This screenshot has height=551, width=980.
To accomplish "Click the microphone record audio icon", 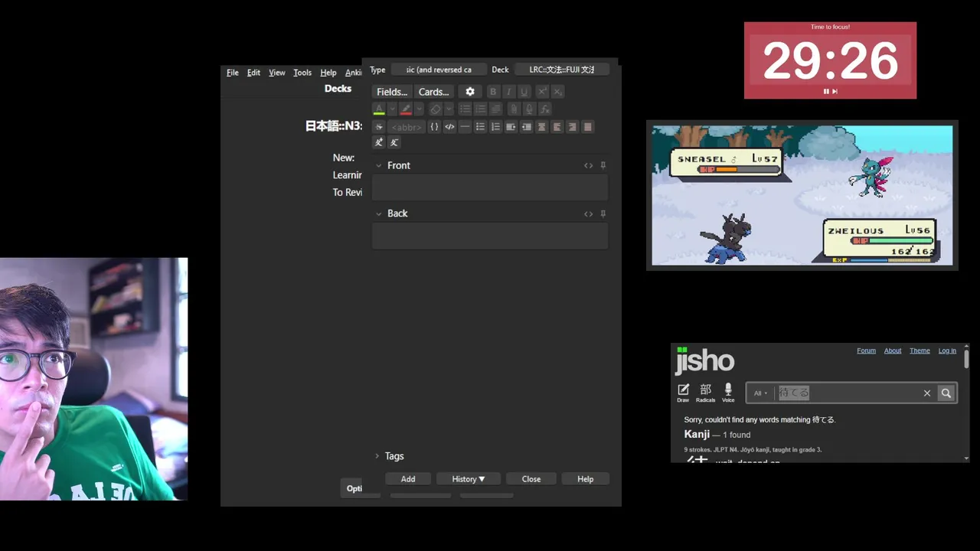I will (528, 109).
